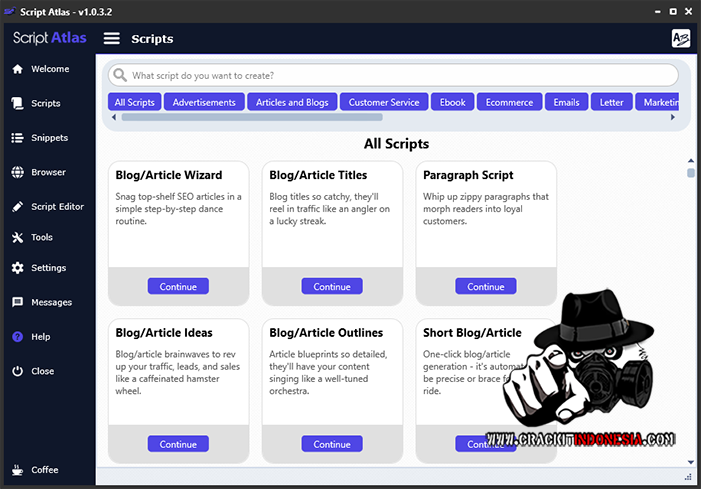Click Continue on the Blog/Article Outlines card
Image resolution: width=701 pixels, height=489 pixels.
pos(332,444)
